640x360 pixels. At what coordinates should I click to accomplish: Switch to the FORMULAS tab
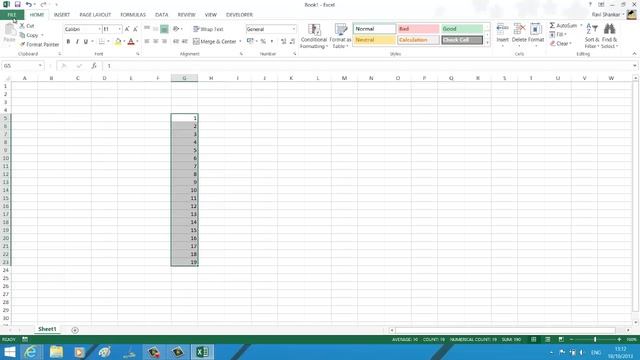pos(133,15)
